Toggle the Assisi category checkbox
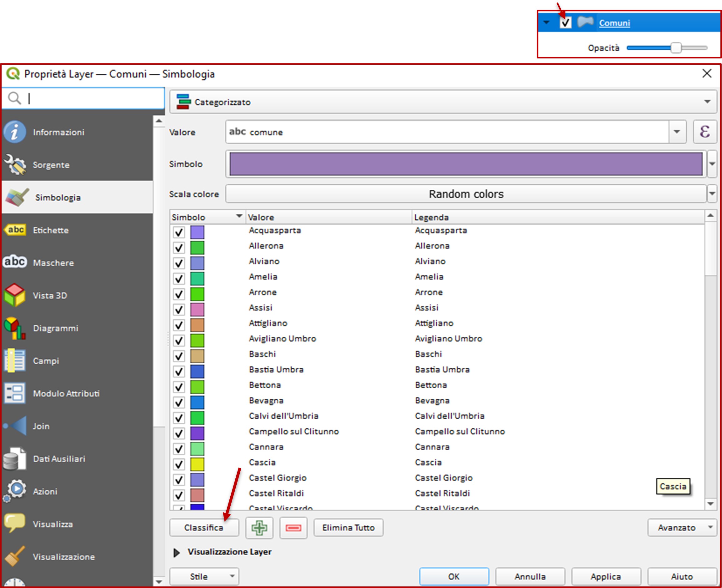 (x=179, y=310)
